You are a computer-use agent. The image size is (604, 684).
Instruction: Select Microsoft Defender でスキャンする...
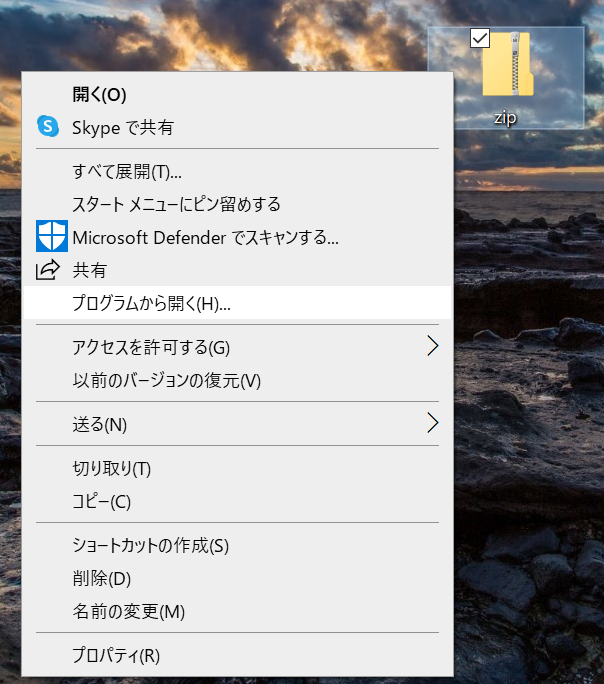click(x=238, y=237)
